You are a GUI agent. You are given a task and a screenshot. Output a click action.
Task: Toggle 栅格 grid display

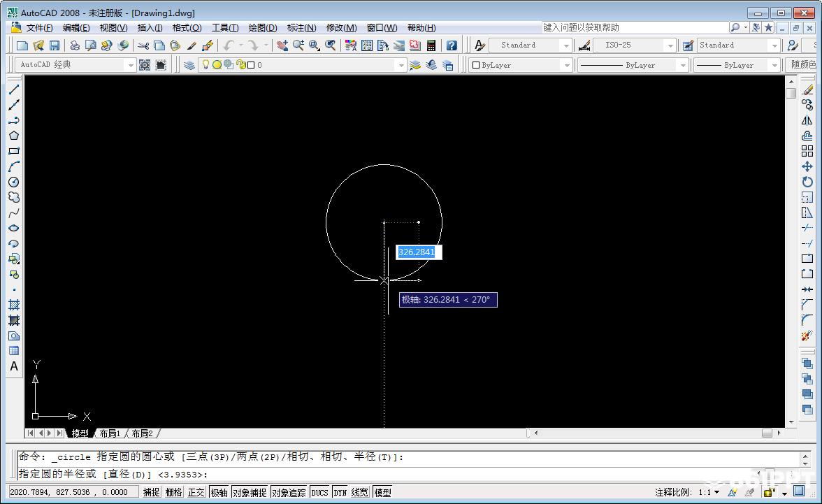tap(174, 492)
